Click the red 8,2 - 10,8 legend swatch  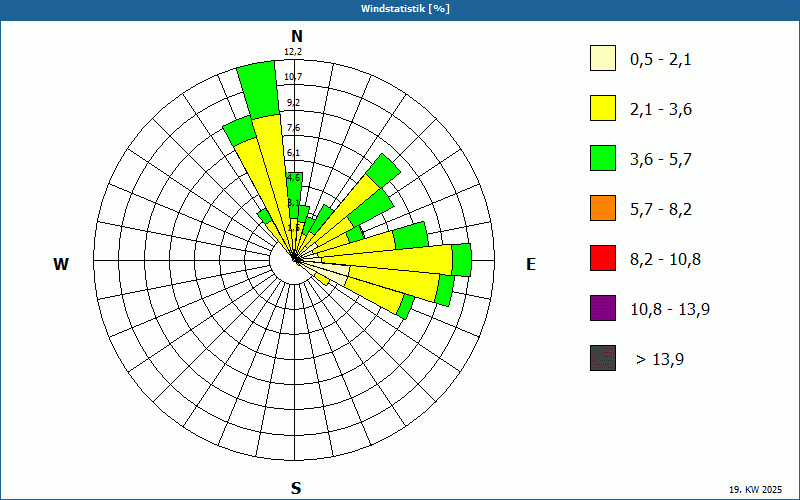603,258
